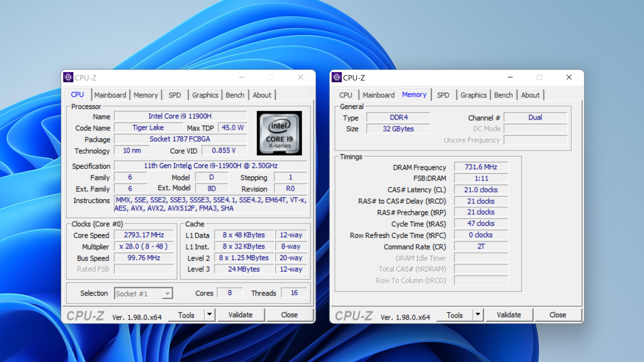Switch to Bench tab in right CPU-Z window

(x=504, y=95)
